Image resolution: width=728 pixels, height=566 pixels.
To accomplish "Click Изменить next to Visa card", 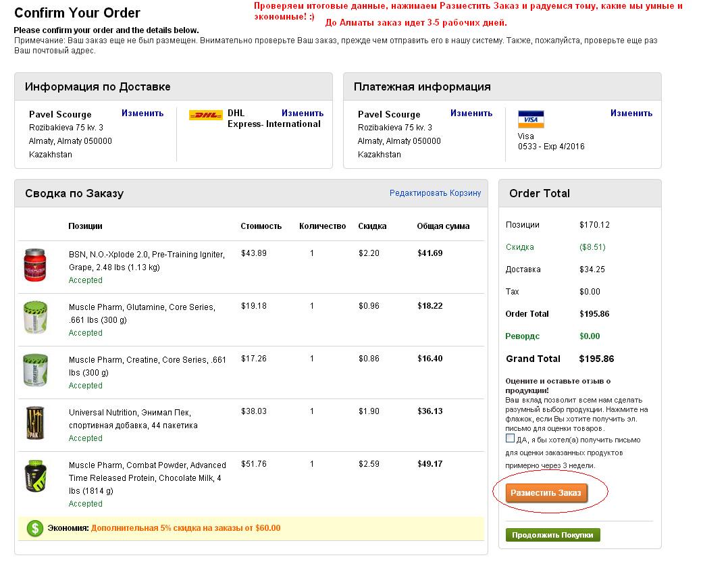I will pyautogui.click(x=631, y=113).
